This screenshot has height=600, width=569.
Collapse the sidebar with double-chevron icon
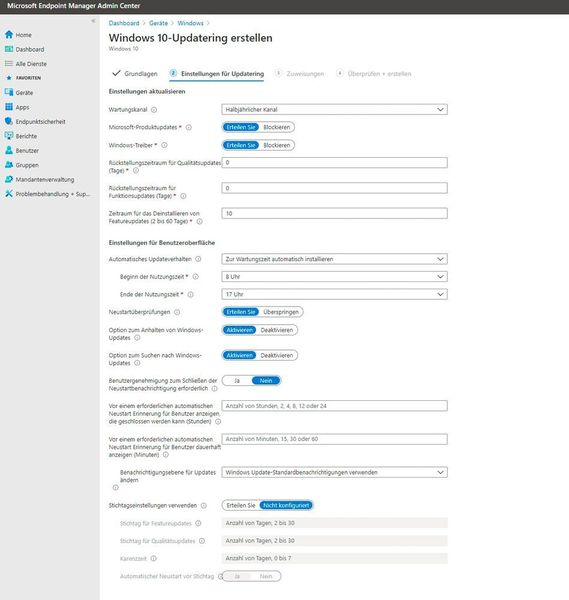coord(93,21)
